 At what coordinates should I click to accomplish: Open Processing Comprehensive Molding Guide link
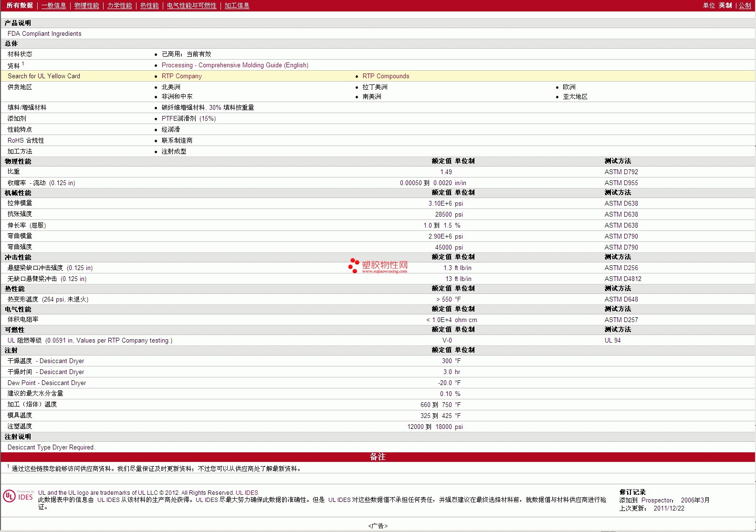click(x=235, y=65)
